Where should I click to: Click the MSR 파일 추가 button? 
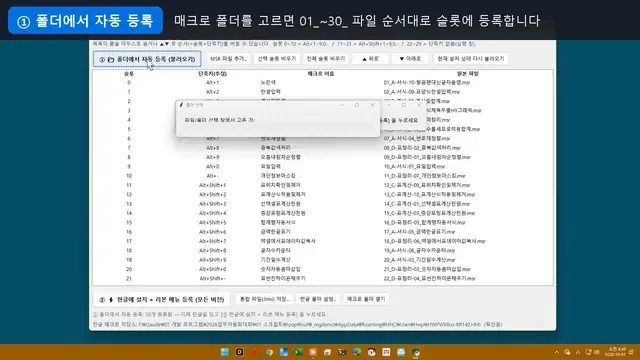[x=229, y=59]
